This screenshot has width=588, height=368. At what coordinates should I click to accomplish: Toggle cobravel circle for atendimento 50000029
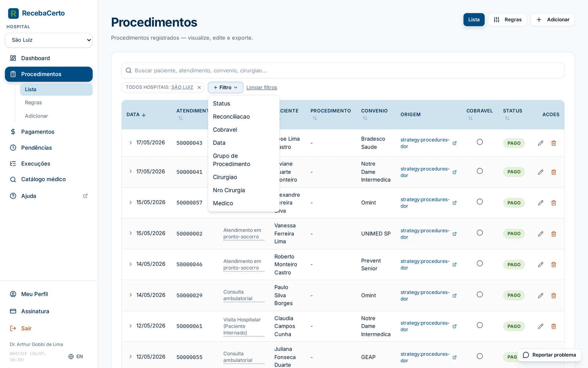coord(480,294)
